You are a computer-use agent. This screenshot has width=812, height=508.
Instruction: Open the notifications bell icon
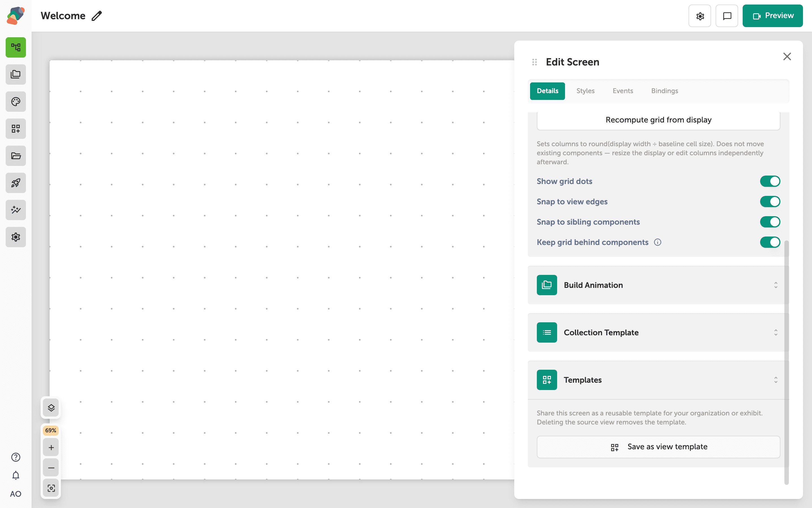tap(16, 476)
